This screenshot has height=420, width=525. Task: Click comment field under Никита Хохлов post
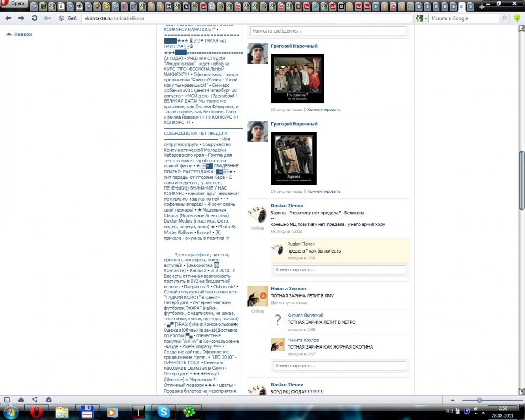tap(340, 366)
